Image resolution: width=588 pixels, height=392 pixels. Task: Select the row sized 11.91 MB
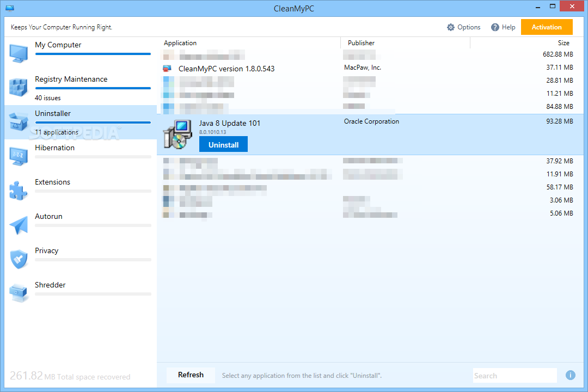(371, 175)
